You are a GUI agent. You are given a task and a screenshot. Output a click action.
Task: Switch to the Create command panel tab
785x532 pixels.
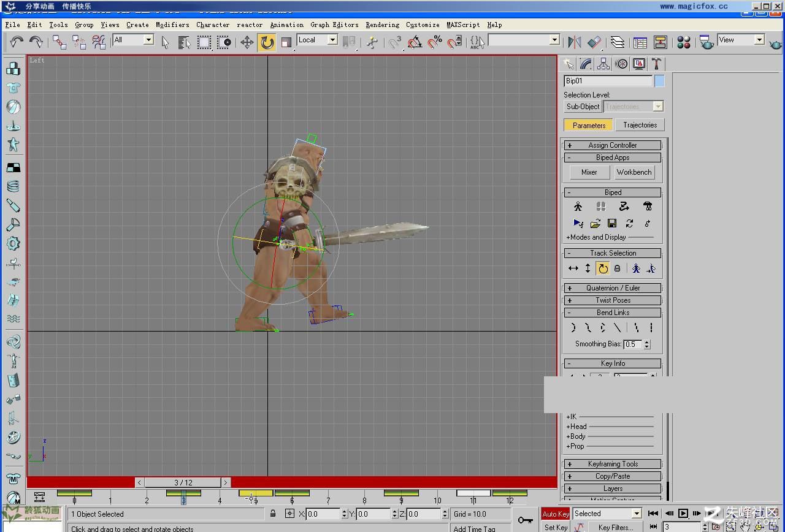coord(568,64)
